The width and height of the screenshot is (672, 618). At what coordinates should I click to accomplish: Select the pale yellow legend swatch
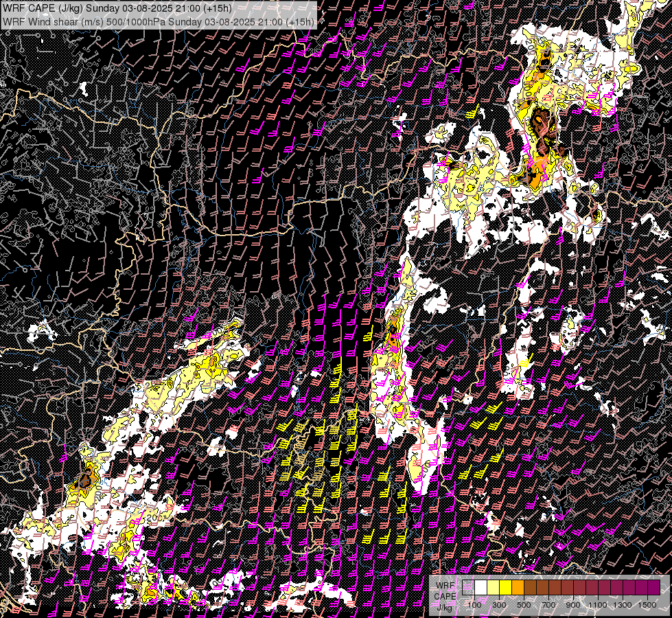pos(494,588)
